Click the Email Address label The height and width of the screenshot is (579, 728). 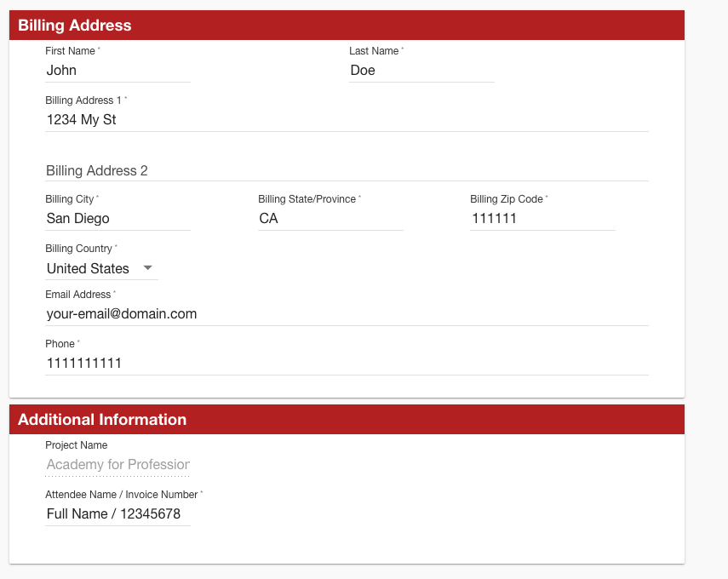click(x=78, y=295)
